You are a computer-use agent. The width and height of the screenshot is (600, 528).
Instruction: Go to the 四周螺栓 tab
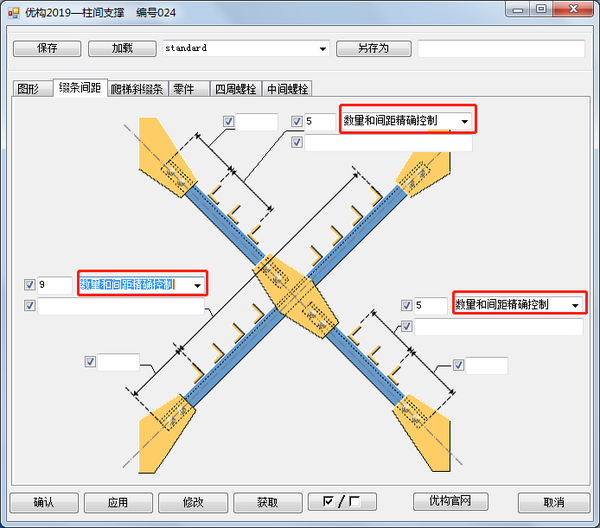pos(233,89)
